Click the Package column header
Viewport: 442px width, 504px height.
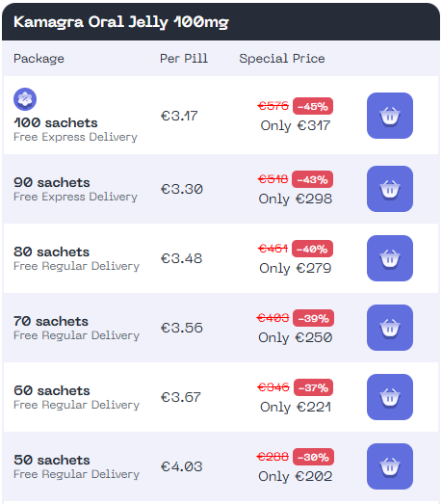(39, 59)
